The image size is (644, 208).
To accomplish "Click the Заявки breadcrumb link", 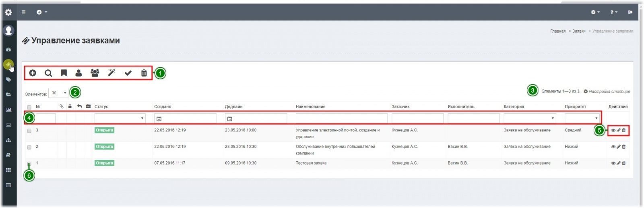I will point(579,31).
